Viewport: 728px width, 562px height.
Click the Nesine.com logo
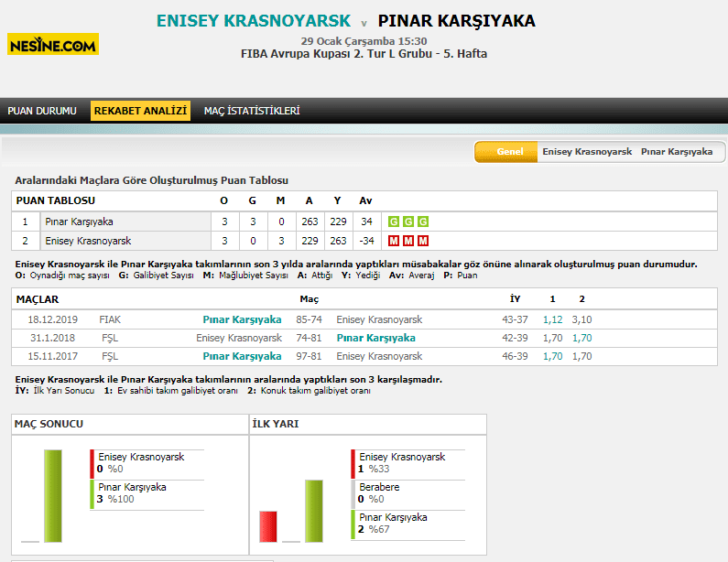(53, 44)
